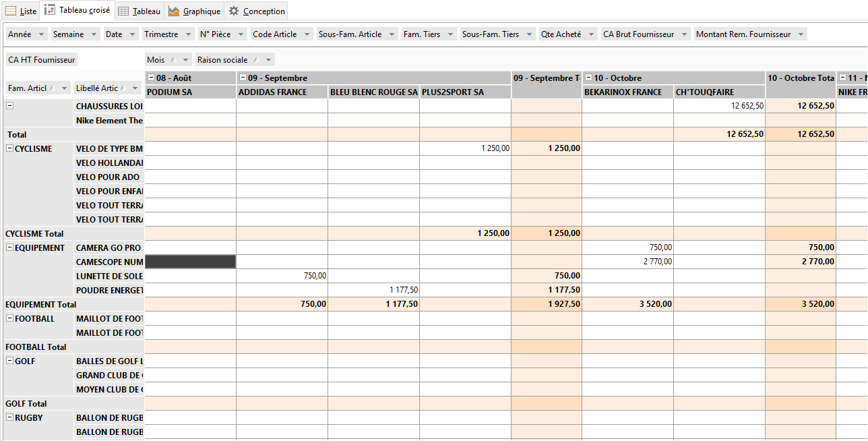Toggle sort arrow on Libellé Artic field

pyautogui.click(x=124, y=88)
